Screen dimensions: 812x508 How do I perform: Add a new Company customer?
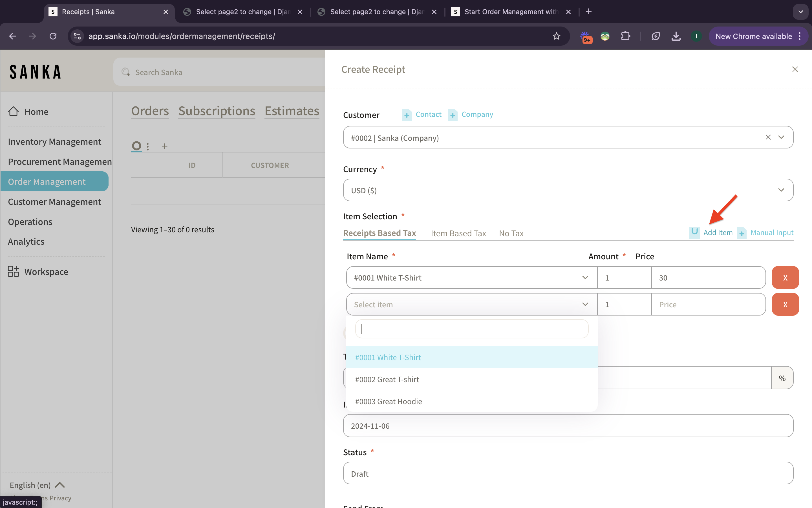470,115
